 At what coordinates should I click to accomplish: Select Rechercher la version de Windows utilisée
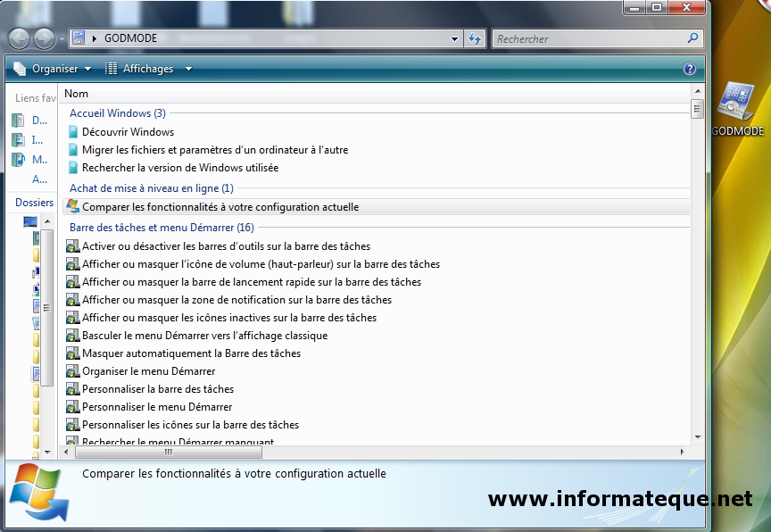tap(180, 168)
